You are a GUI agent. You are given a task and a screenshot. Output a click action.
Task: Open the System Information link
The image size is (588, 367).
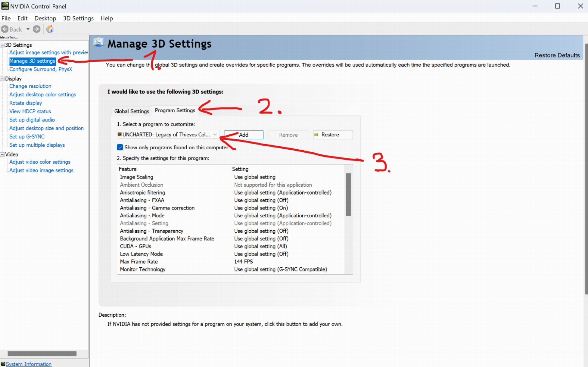(29, 364)
